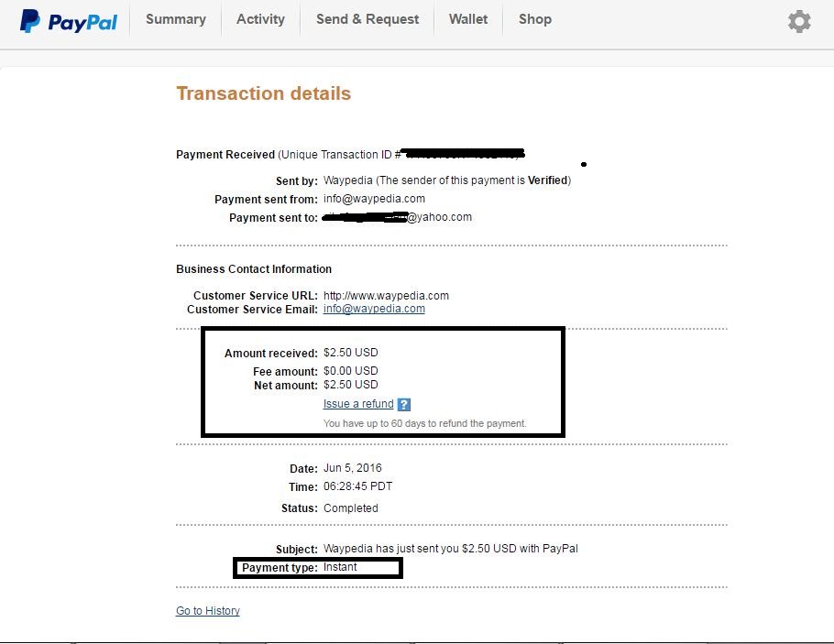
Task: Click the refund help question icon
Action: click(403, 405)
